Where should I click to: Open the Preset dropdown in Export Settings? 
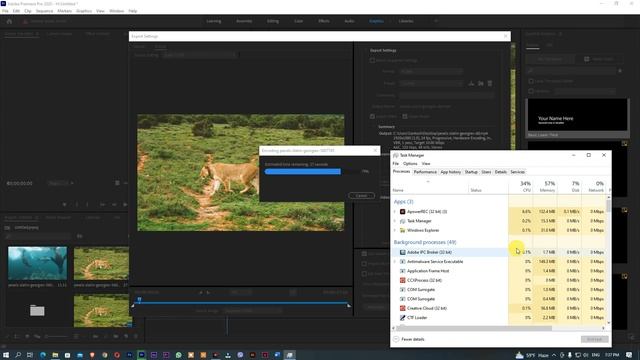[x=431, y=83]
